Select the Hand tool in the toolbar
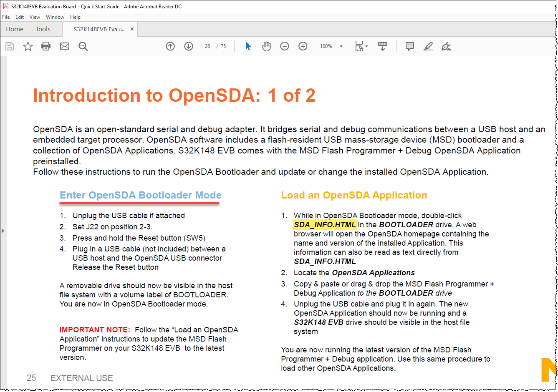The image size is (558, 392). [x=266, y=46]
